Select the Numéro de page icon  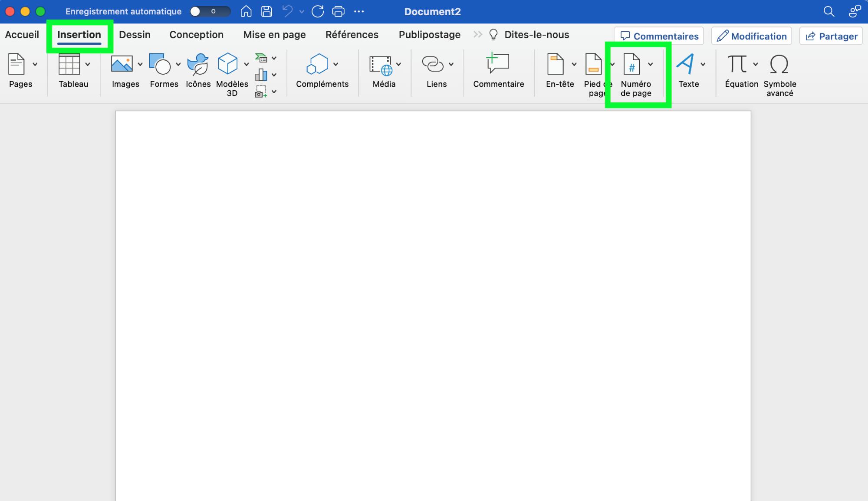point(631,64)
